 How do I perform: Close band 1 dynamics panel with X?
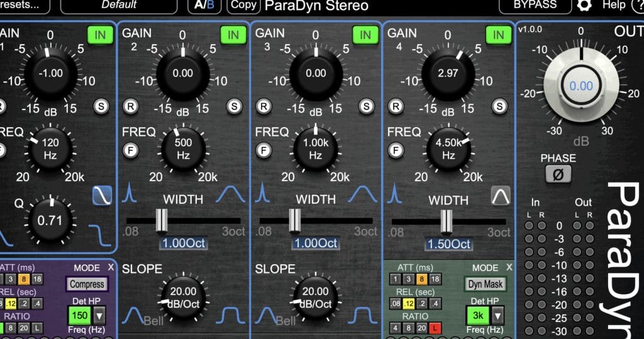click(111, 267)
